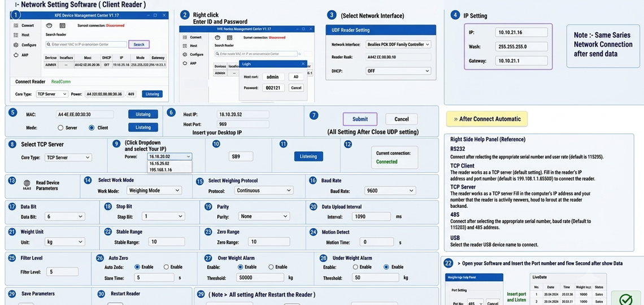Close the Login dialog with its X
Screen dimensions: 644x305
click(x=303, y=64)
